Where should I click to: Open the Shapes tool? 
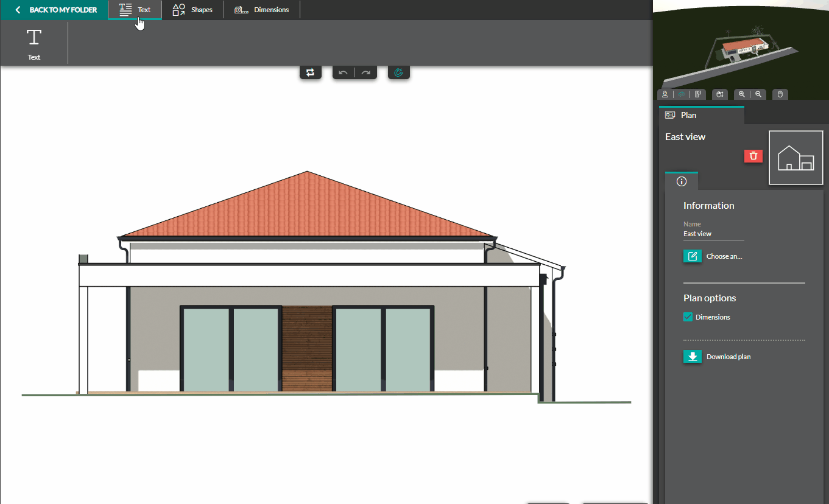pyautogui.click(x=192, y=10)
